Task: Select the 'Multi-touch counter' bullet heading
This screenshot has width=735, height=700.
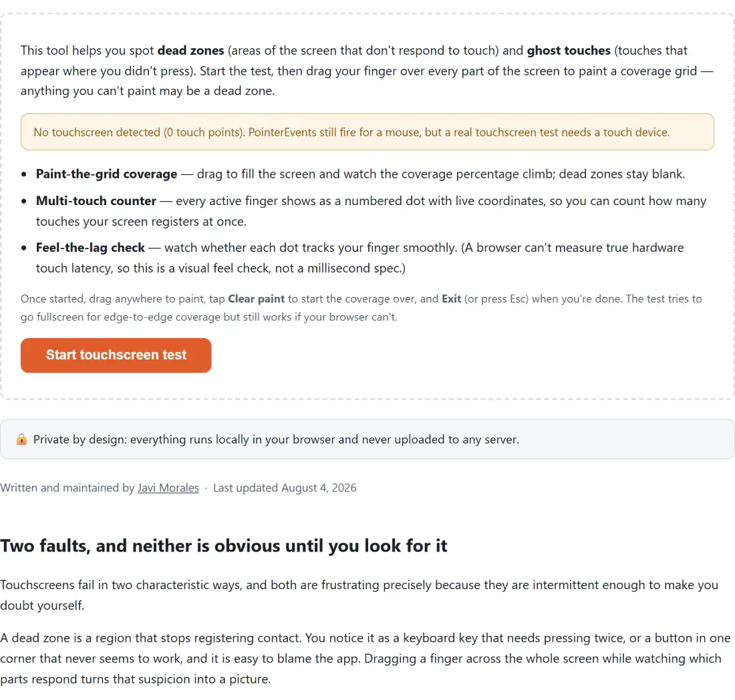Action: (x=96, y=200)
